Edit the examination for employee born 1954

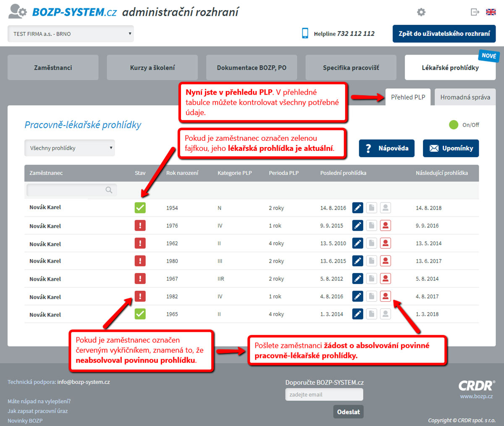click(x=358, y=208)
